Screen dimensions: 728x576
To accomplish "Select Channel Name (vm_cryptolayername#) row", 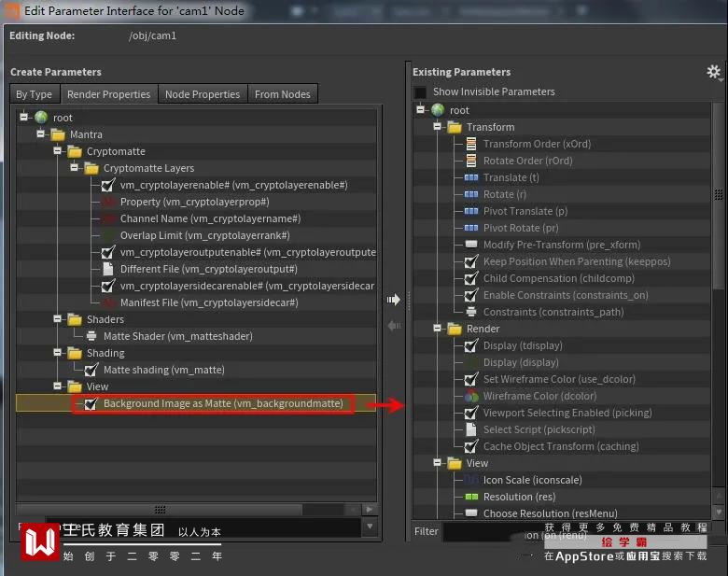I will 210,218.
